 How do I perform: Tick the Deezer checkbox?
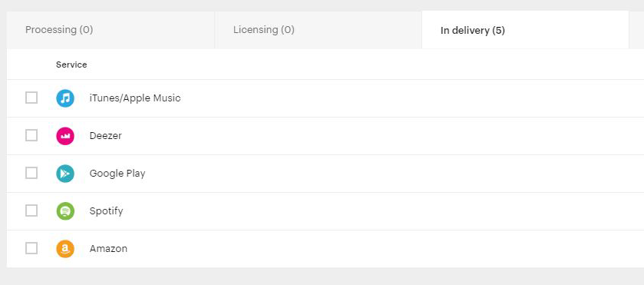[x=31, y=135]
